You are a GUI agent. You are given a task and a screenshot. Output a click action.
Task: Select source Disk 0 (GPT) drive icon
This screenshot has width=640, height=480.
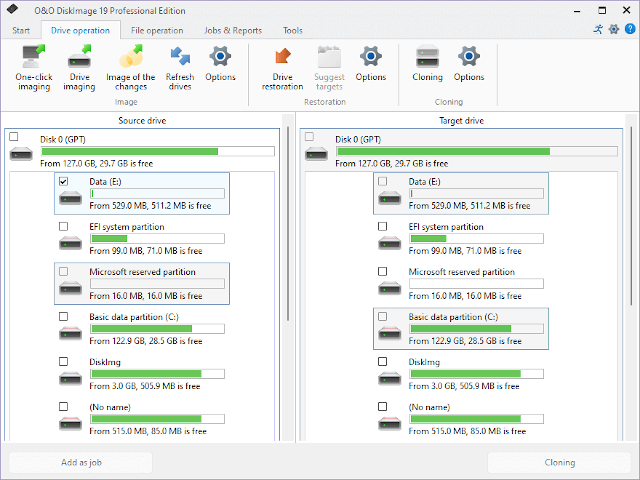(21, 154)
